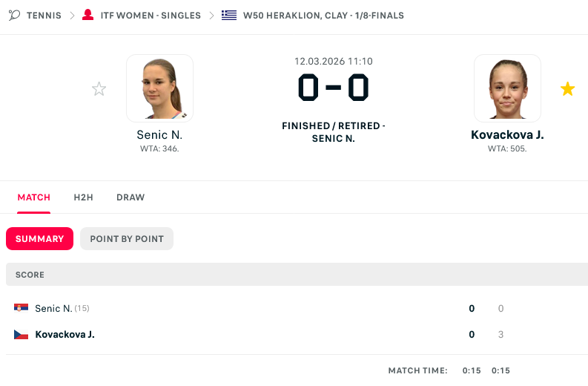Click Kovackova J. name in score table
Image resolution: width=588 pixels, height=386 pixels.
click(x=65, y=334)
